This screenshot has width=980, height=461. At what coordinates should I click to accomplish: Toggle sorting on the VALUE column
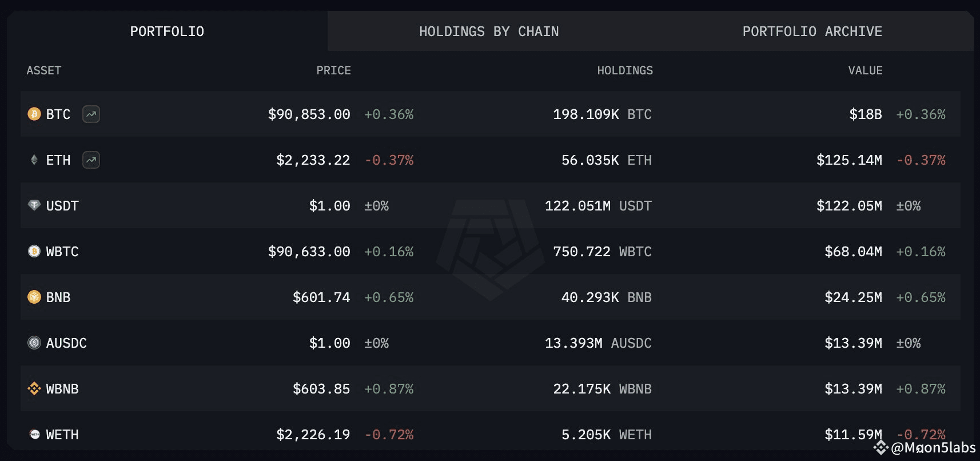[866, 70]
